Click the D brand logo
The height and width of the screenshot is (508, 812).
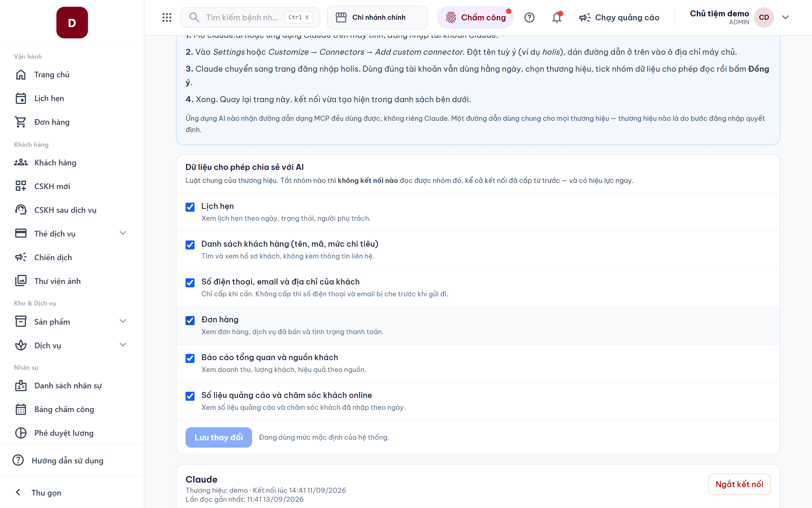72,23
